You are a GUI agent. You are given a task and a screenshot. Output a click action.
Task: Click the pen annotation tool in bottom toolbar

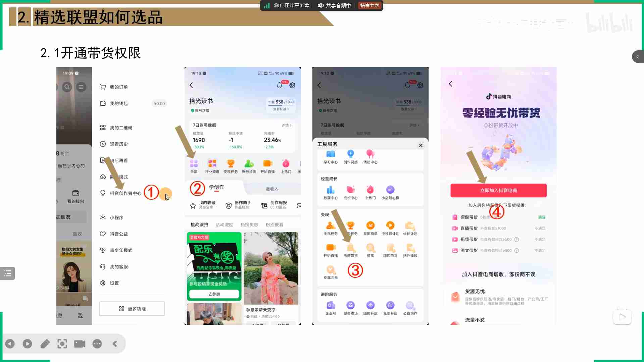coord(45,344)
